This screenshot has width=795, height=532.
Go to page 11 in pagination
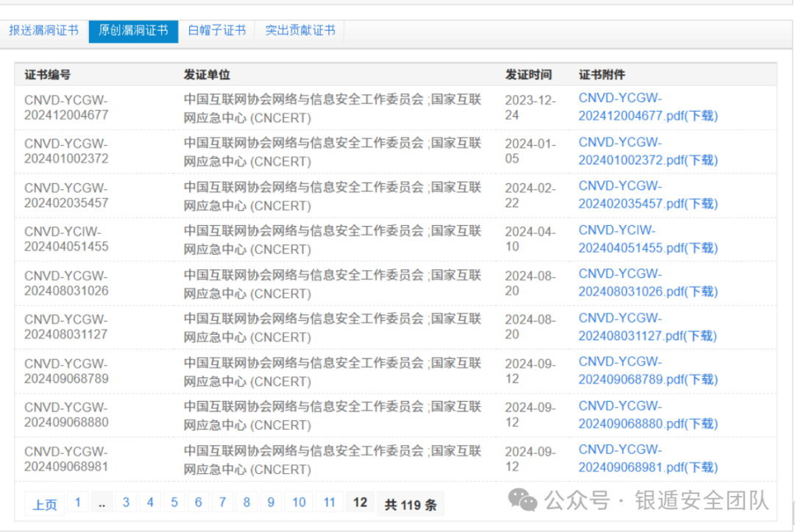[330, 503]
